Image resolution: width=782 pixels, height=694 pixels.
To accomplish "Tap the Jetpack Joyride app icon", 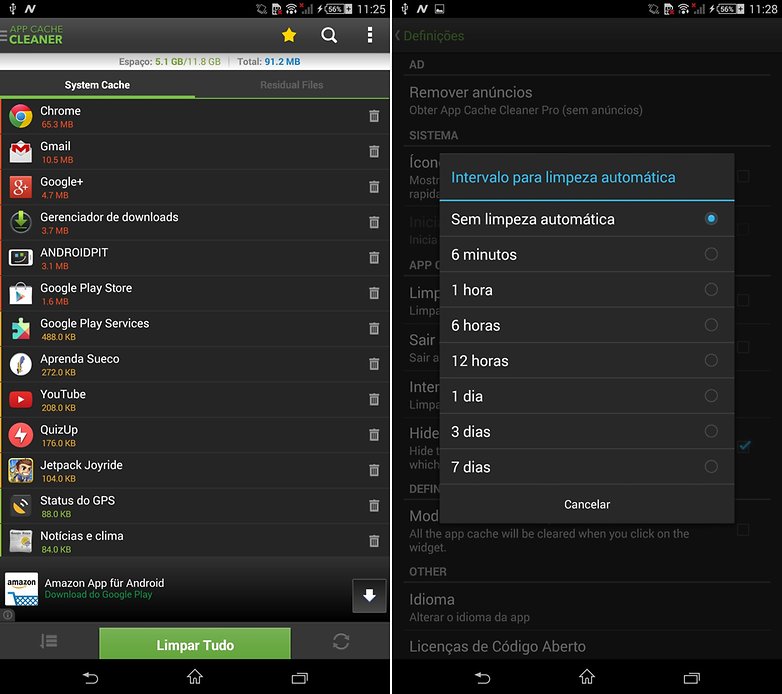I will tap(20, 470).
